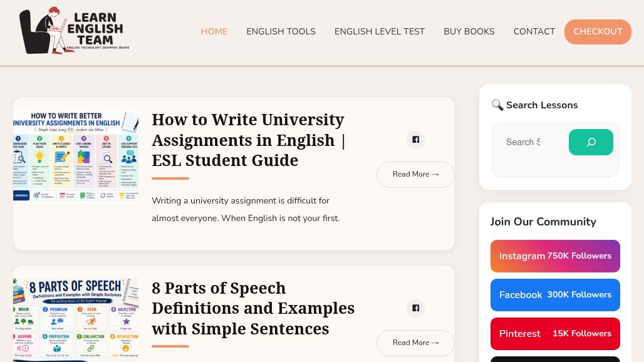Follow Instagram 750K Followers button
Image resolution: width=644 pixels, height=362 pixels.
pos(555,256)
